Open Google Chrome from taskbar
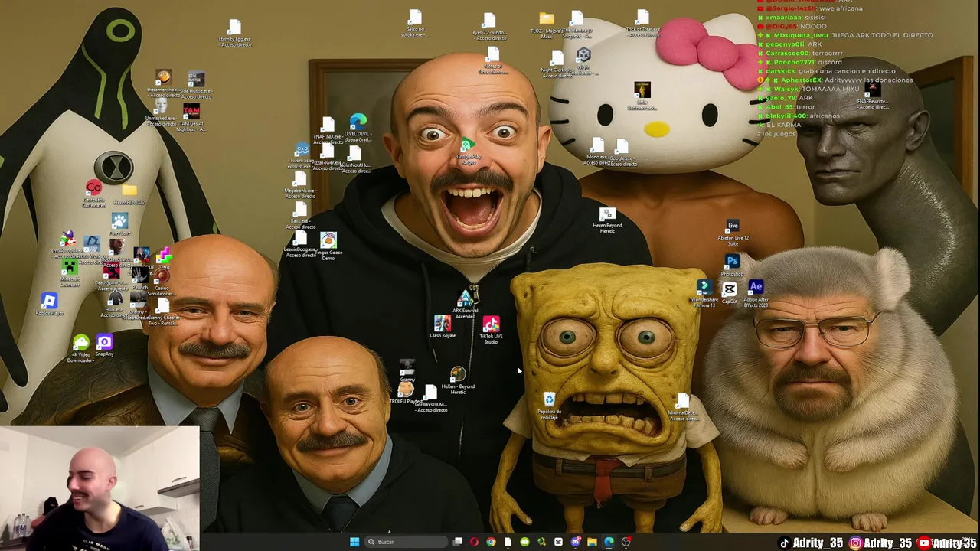Viewport: 980px width, 551px height. click(x=491, y=542)
